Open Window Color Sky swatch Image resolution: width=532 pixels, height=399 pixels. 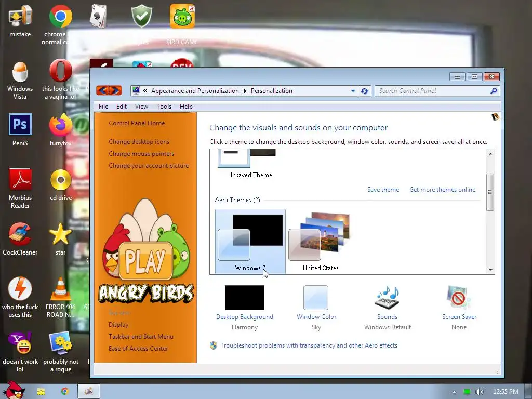(316, 298)
